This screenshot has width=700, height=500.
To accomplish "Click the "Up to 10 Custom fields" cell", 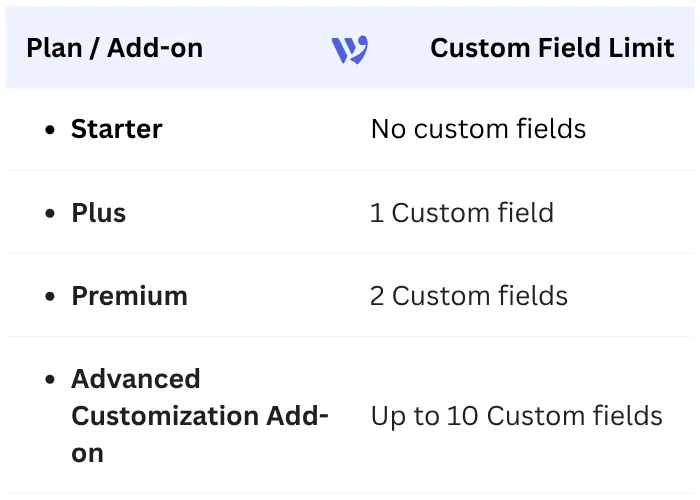I will pyautogui.click(x=516, y=416).
